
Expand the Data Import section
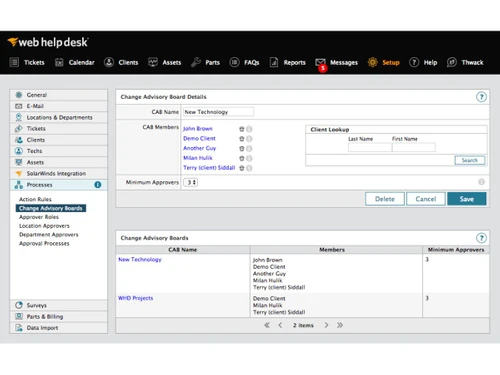pyautogui.click(x=59, y=328)
